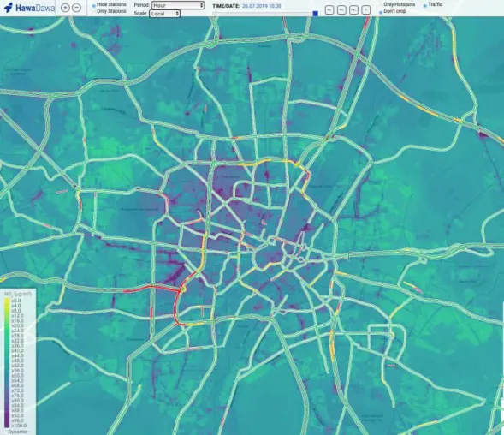Open the Scale dropdown showing Local
This screenshot has height=435, width=504.
pos(164,14)
